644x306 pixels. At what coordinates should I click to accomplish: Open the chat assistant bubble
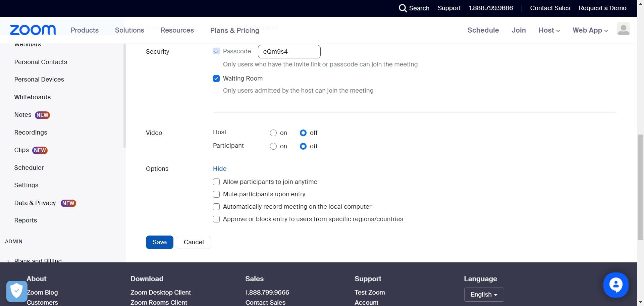pyautogui.click(x=615, y=285)
